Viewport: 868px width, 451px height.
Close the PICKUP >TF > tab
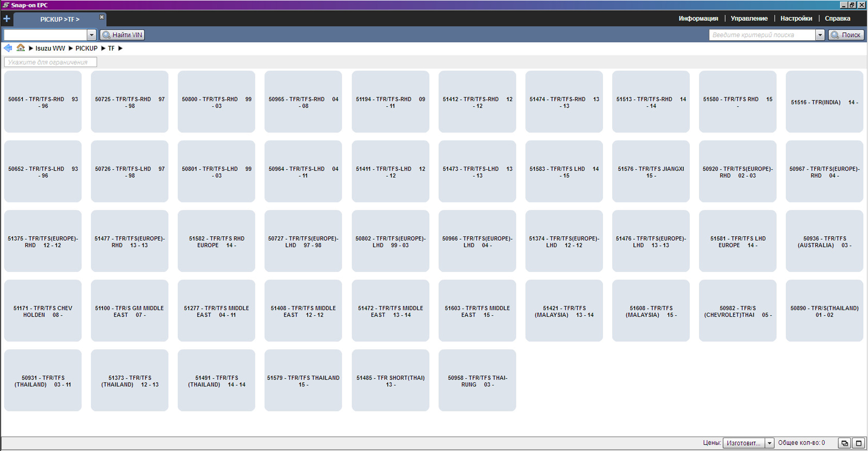(x=101, y=17)
